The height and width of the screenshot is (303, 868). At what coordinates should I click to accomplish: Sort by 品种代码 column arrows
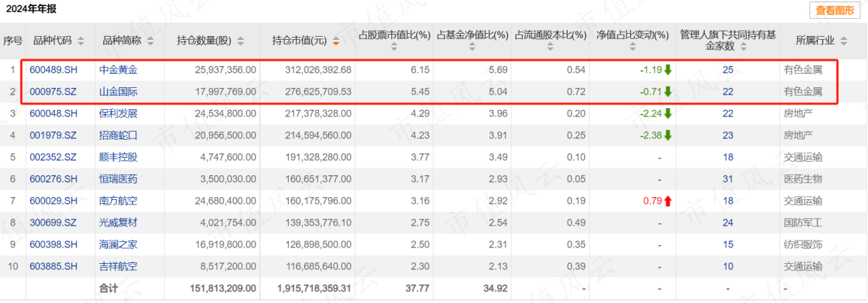(80, 41)
